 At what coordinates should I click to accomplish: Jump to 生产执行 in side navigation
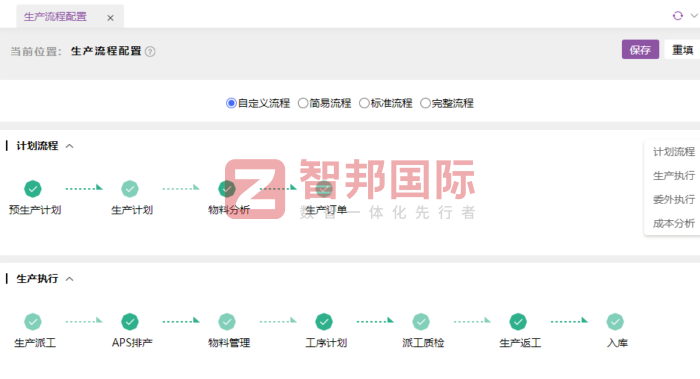674,175
